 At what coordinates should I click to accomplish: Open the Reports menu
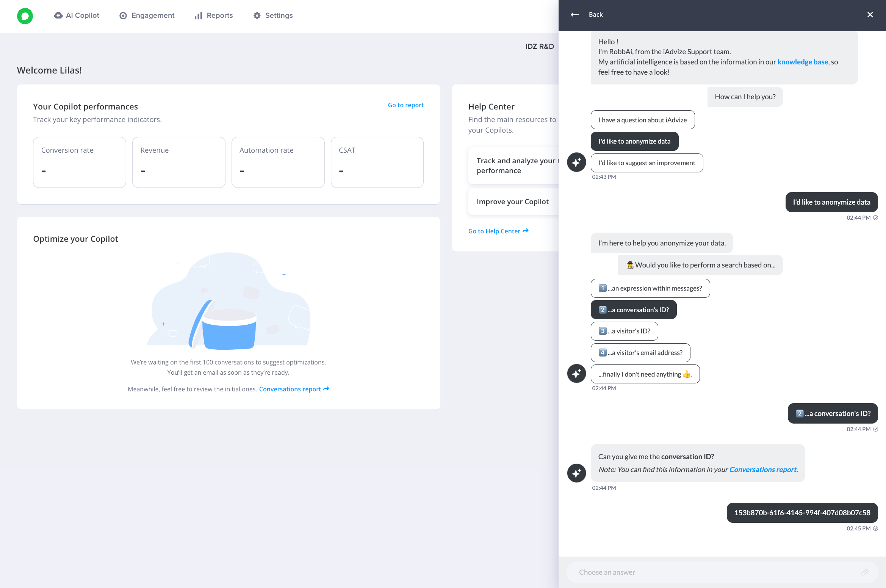(214, 16)
